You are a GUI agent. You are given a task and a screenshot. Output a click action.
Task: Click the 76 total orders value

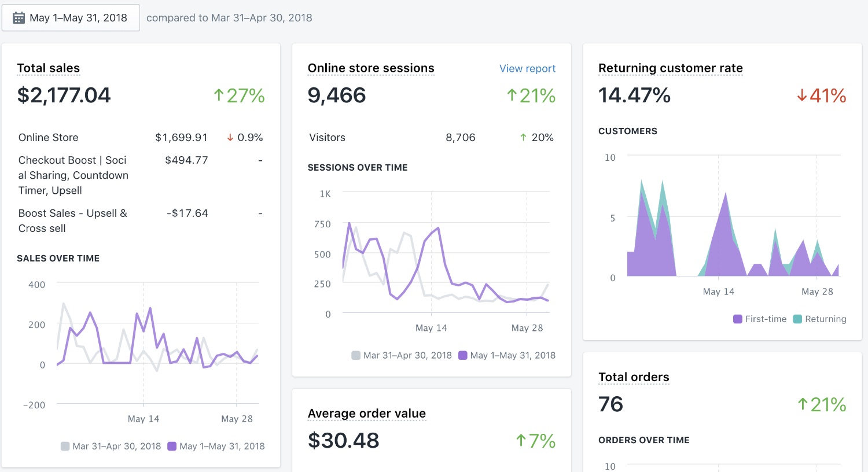click(610, 404)
